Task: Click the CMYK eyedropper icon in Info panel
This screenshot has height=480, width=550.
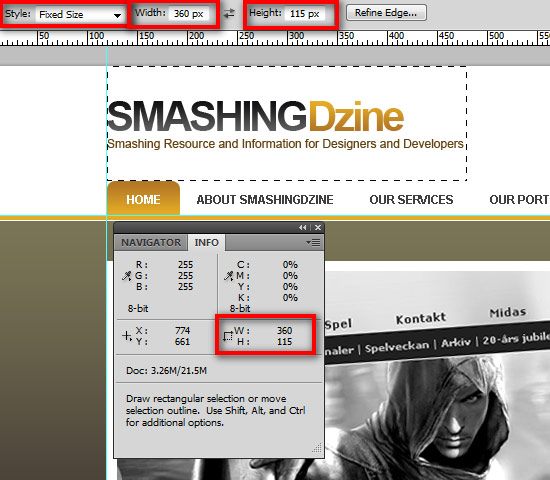Action: (x=229, y=276)
